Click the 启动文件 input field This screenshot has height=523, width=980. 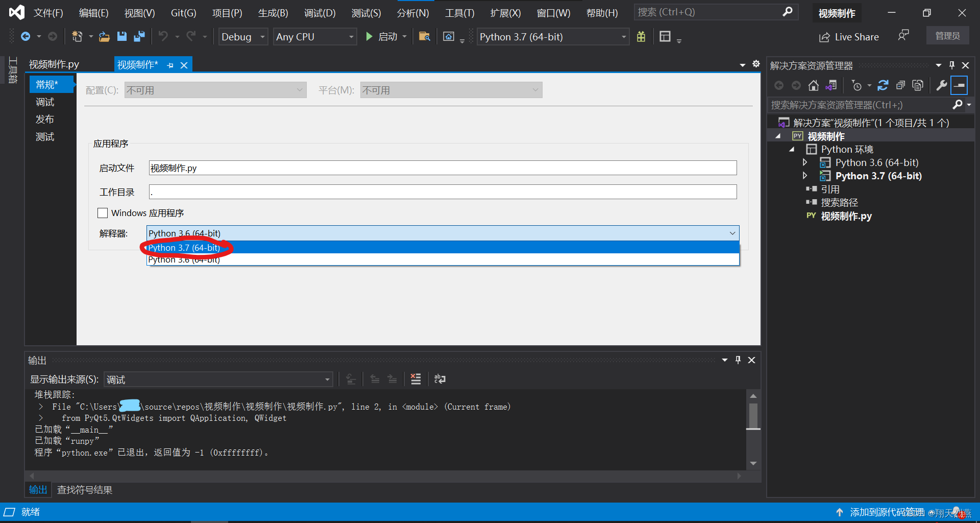point(443,168)
